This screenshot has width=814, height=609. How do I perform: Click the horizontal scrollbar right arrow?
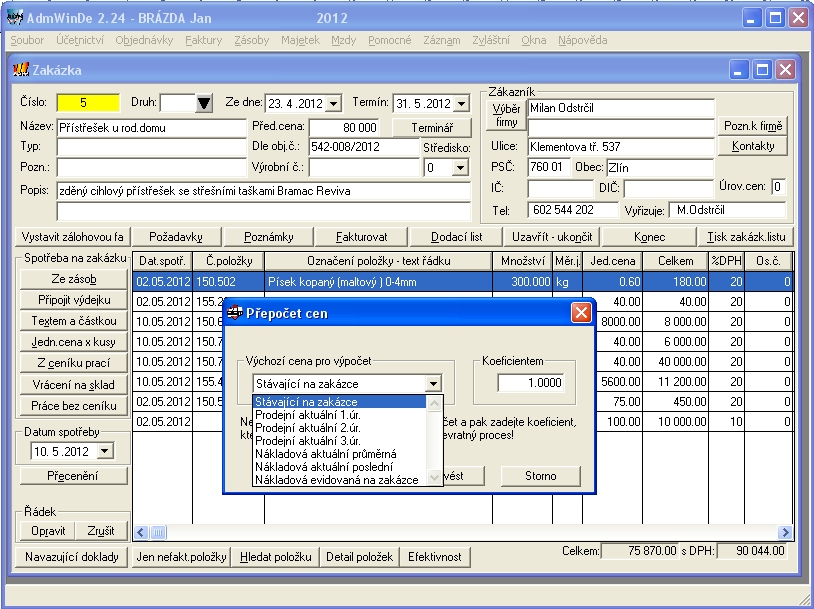[x=785, y=532]
